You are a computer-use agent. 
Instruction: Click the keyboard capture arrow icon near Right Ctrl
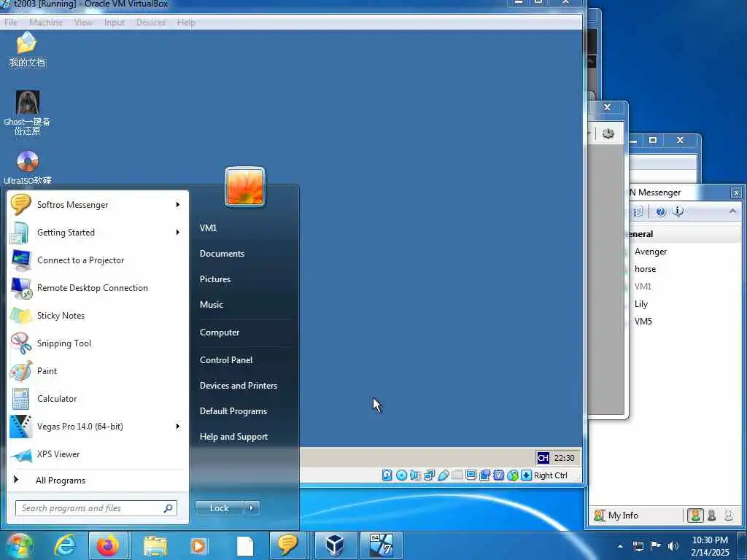pos(527,475)
